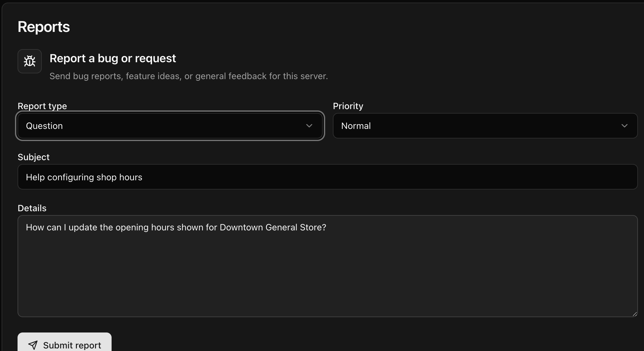Click the Priority label

(x=348, y=106)
